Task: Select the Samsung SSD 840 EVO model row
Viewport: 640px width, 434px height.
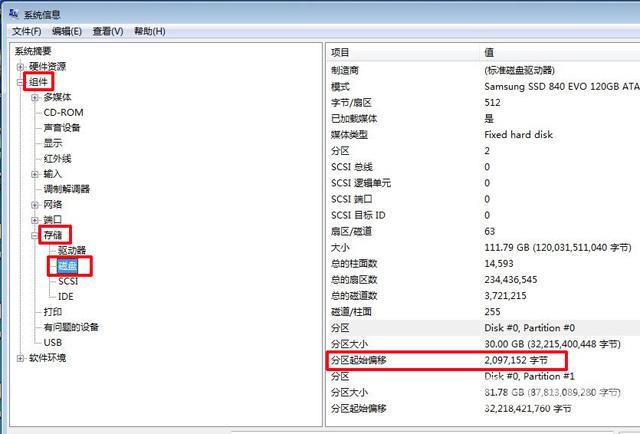Action: pos(480,87)
